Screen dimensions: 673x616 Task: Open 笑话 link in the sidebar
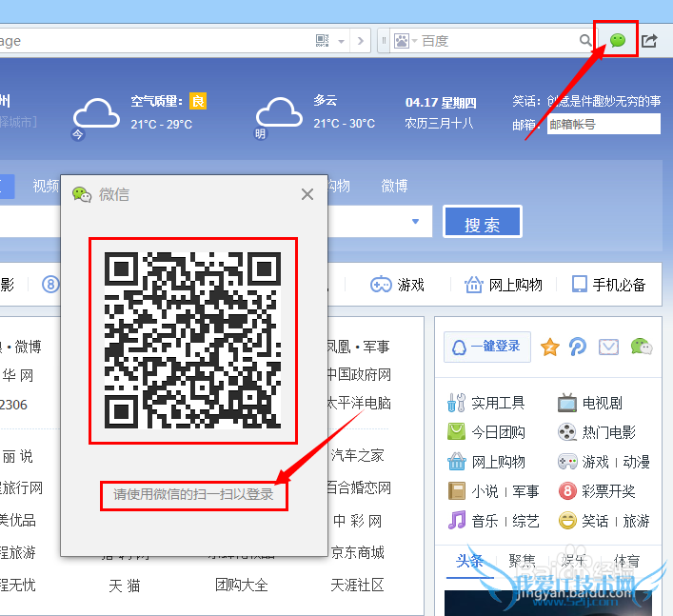coord(595,521)
